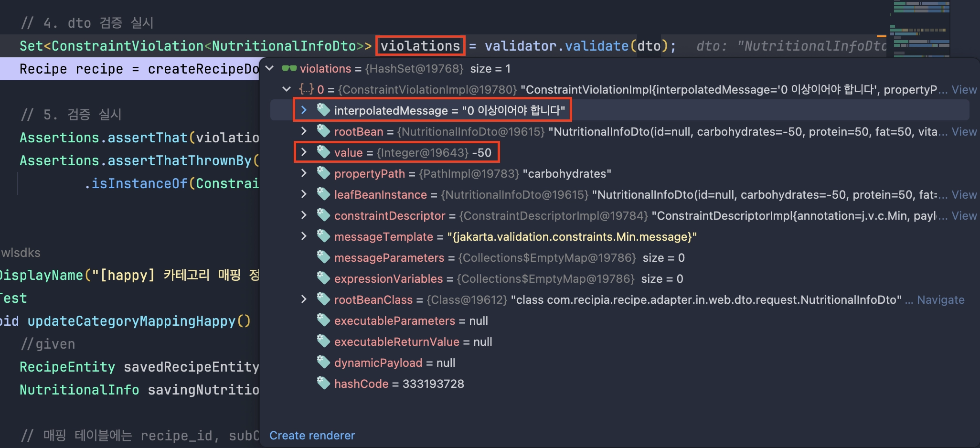Click the tag icon of rootBeanClass
Screen dimensions: 980x448
coord(324,299)
